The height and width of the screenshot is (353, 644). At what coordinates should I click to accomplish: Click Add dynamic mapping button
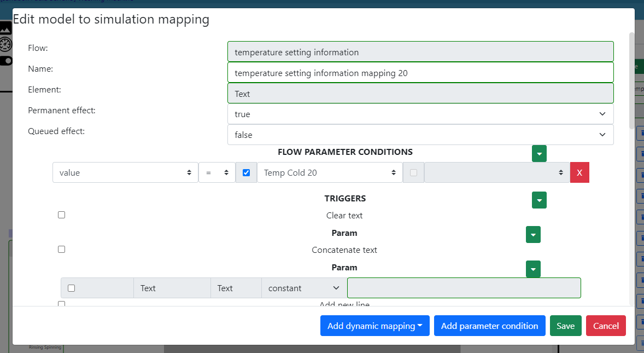(x=375, y=326)
